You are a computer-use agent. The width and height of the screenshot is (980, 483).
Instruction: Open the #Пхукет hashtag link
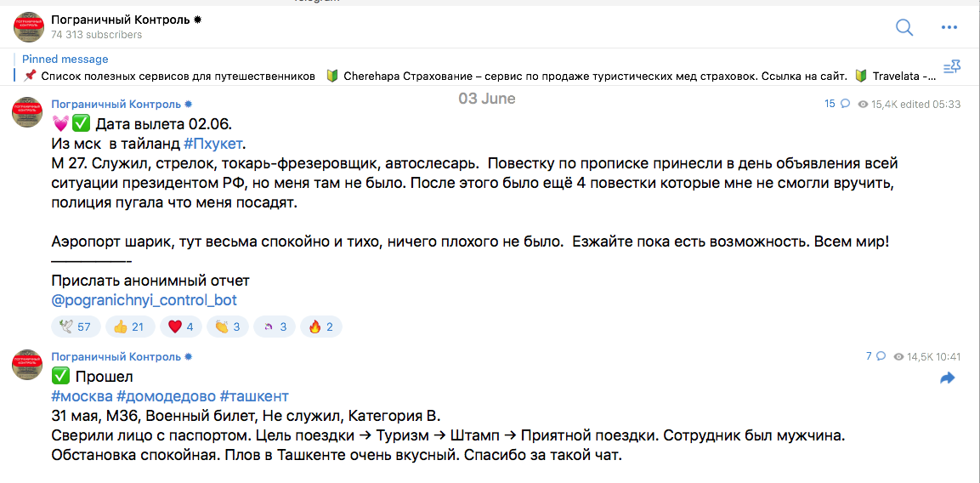(212, 143)
